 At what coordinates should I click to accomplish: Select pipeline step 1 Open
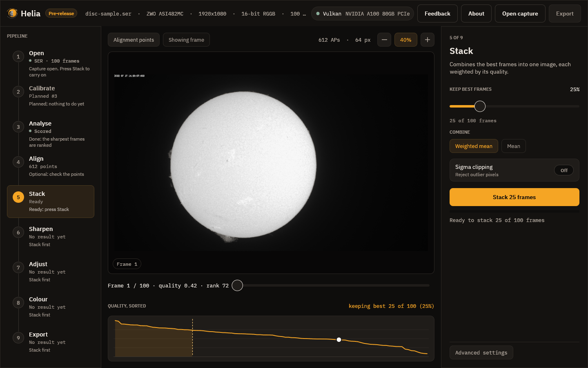pos(51,63)
